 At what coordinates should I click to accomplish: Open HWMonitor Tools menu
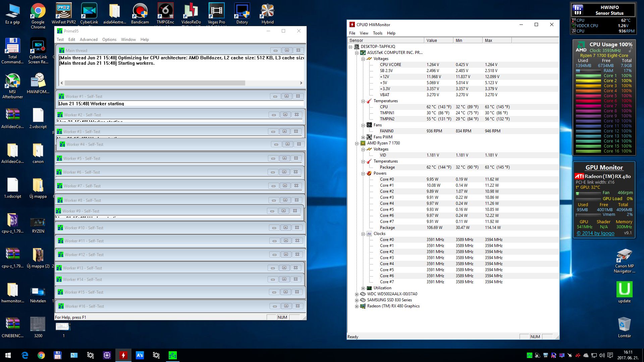pyautogui.click(x=377, y=33)
